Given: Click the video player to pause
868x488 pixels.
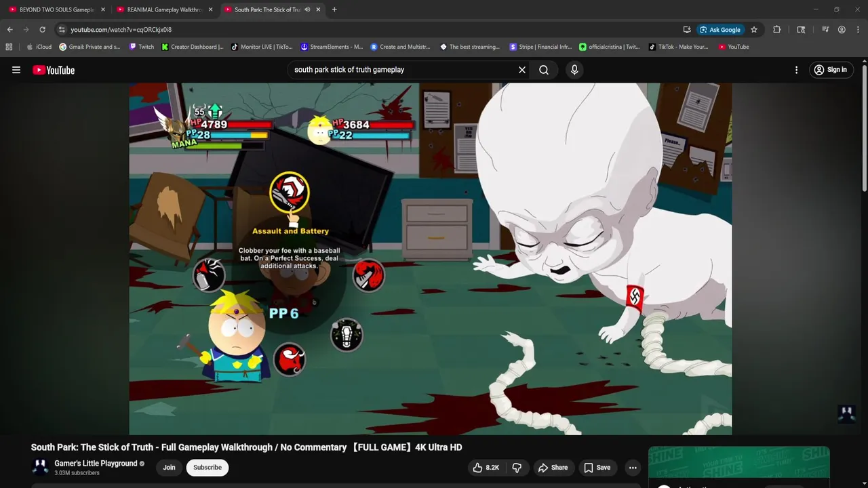Looking at the screenshot, I should tap(430, 259).
